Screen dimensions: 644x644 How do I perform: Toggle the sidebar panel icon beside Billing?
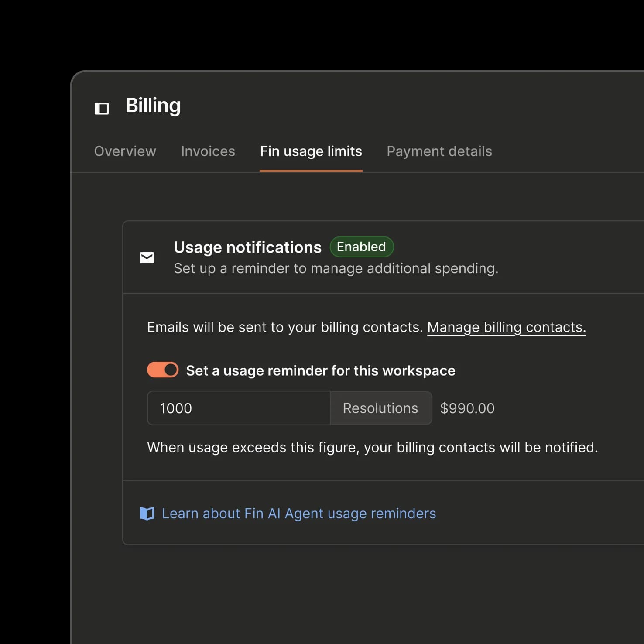(x=102, y=108)
